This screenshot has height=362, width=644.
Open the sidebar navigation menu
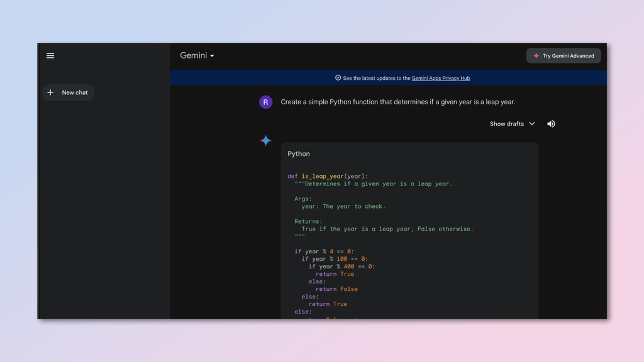[x=50, y=55]
